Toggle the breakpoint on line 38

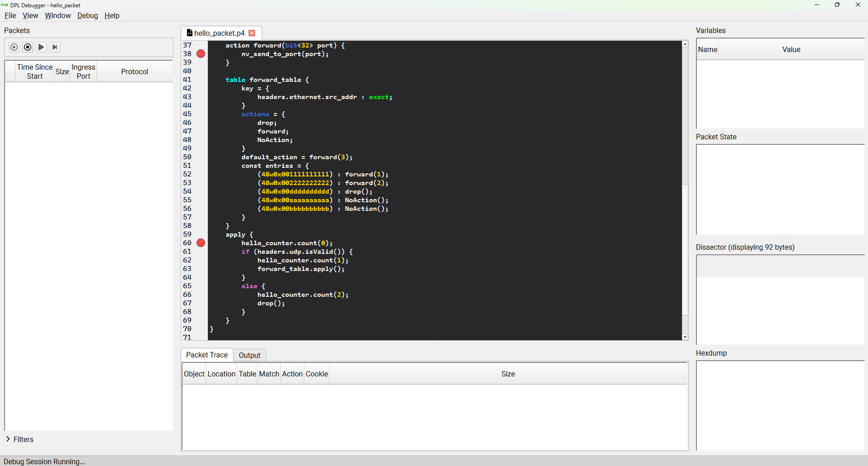point(201,54)
